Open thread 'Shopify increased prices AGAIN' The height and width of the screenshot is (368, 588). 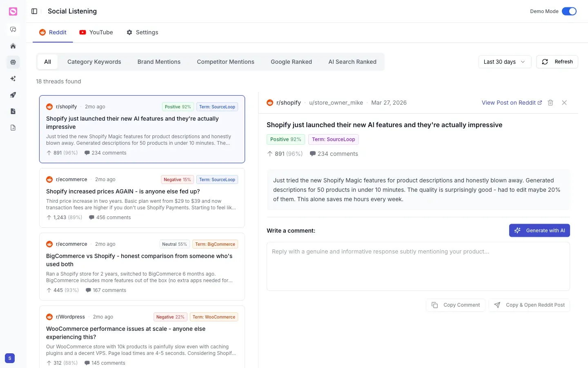tap(142, 198)
